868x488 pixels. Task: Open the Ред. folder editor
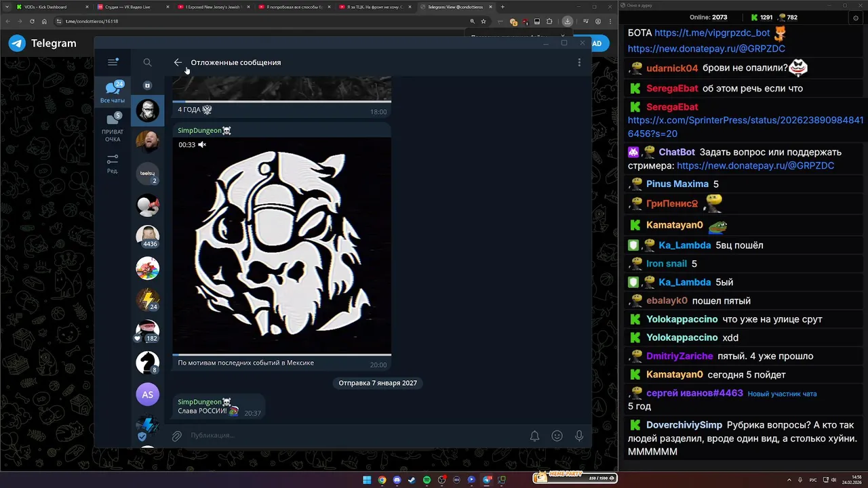[x=113, y=163]
